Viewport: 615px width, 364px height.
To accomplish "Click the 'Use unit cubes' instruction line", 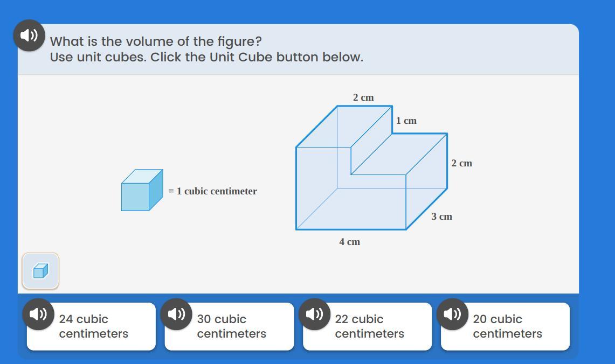I will click(x=206, y=57).
